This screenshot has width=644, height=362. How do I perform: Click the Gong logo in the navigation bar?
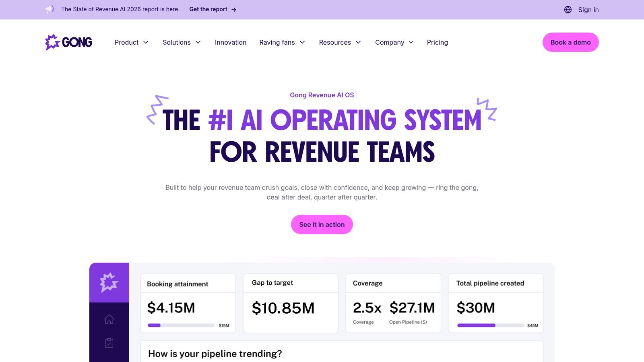click(68, 42)
